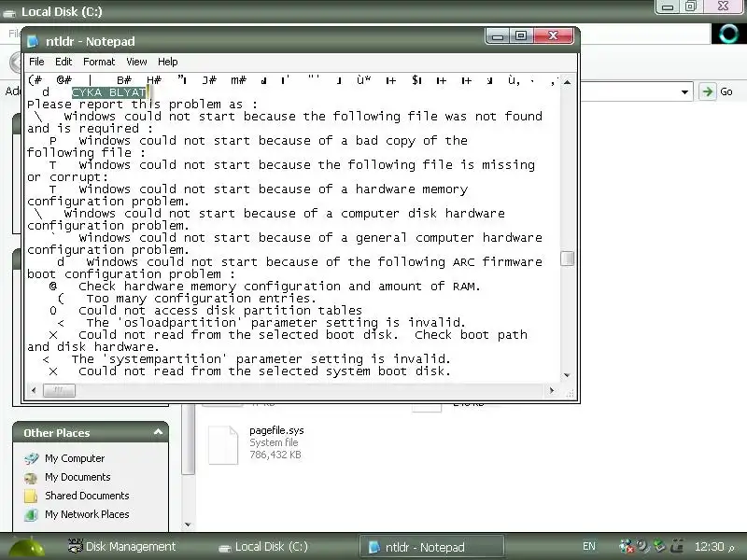
Task: Open the View menu in Notepad
Action: (x=136, y=62)
